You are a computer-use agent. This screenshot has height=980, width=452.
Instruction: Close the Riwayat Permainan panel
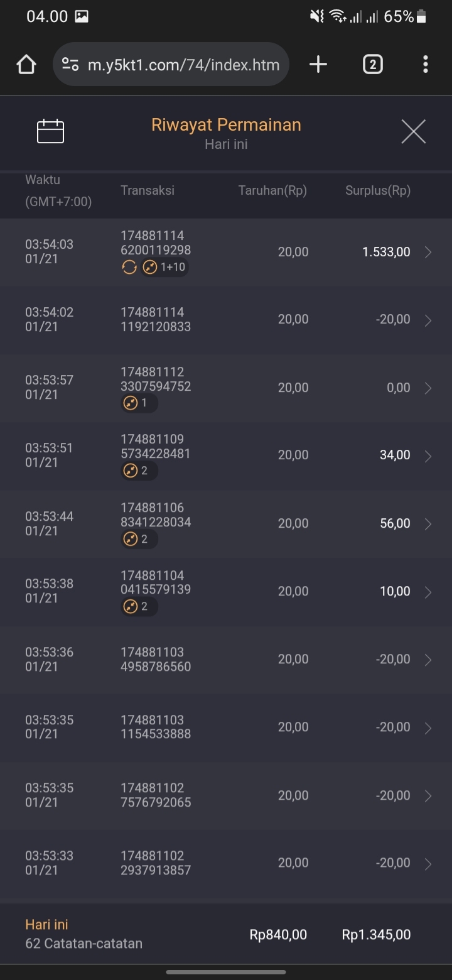point(413,131)
